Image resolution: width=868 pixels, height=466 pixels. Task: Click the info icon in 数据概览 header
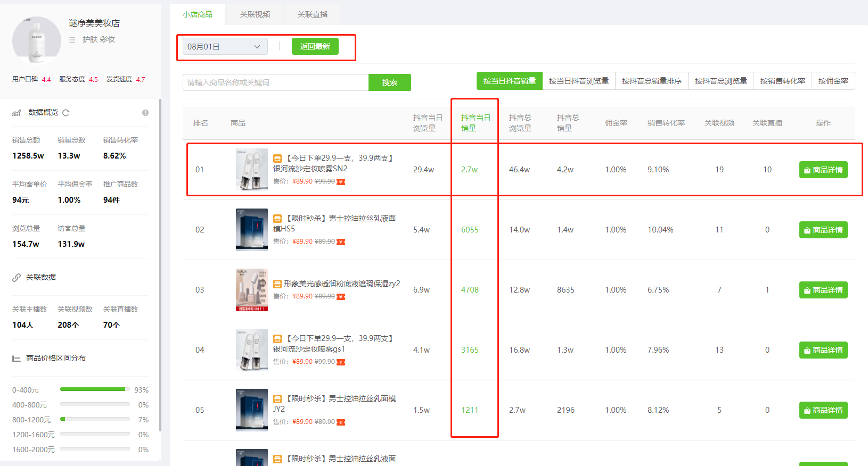click(x=145, y=113)
